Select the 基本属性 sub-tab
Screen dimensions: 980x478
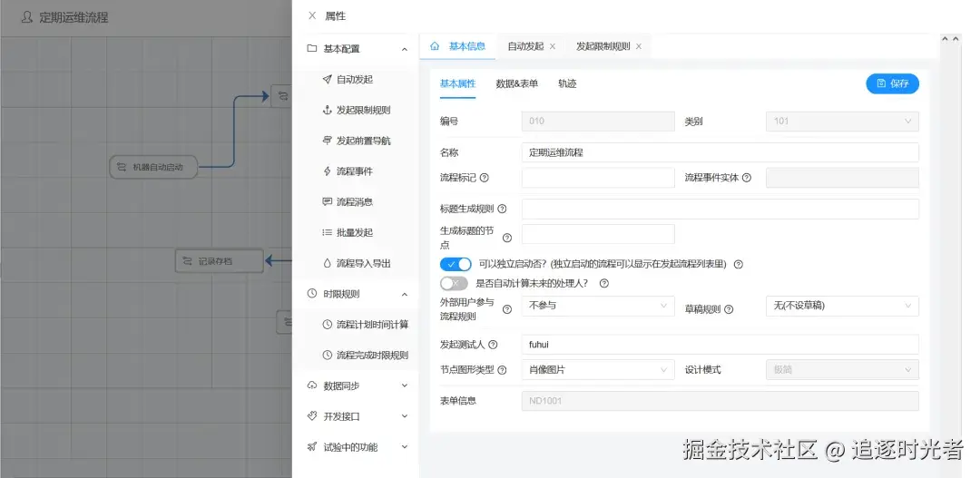(x=457, y=83)
